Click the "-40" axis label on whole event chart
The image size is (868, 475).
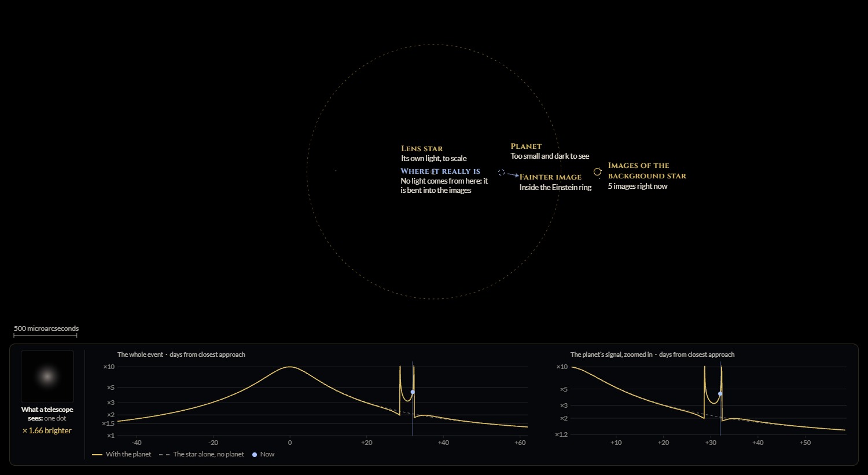click(137, 443)
